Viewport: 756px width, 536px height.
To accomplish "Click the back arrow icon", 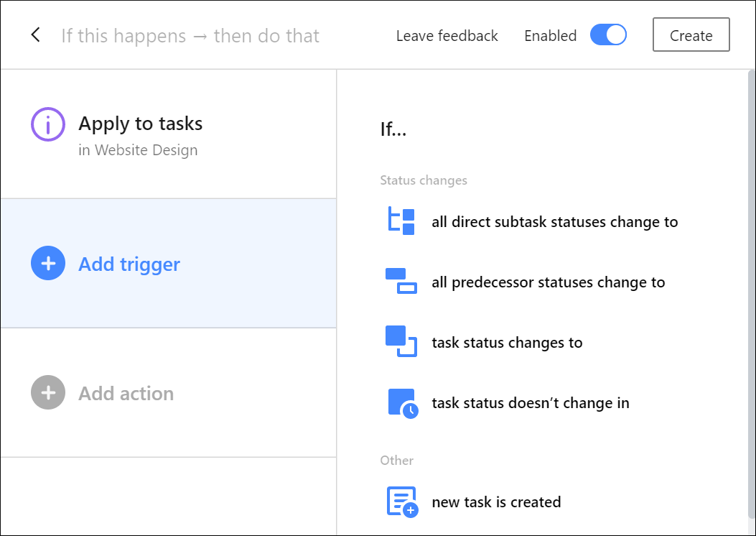I will (x=35, y=35).
